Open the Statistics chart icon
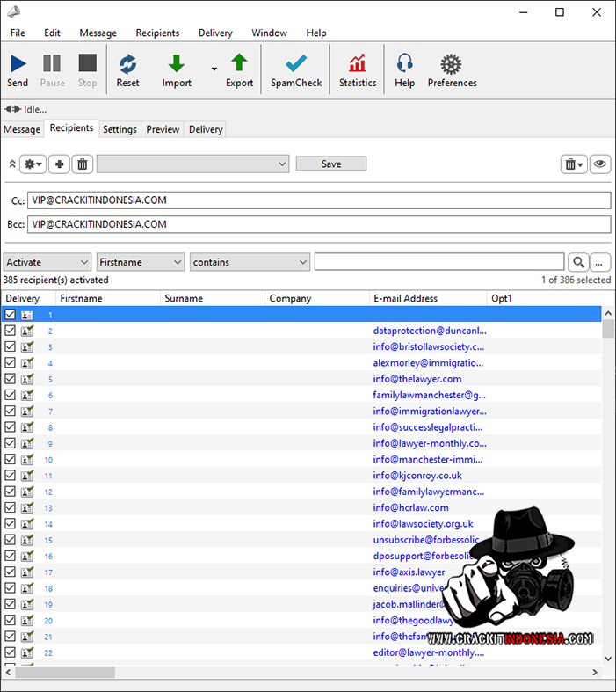Screen dimensions: 616x692 (358, 64)
